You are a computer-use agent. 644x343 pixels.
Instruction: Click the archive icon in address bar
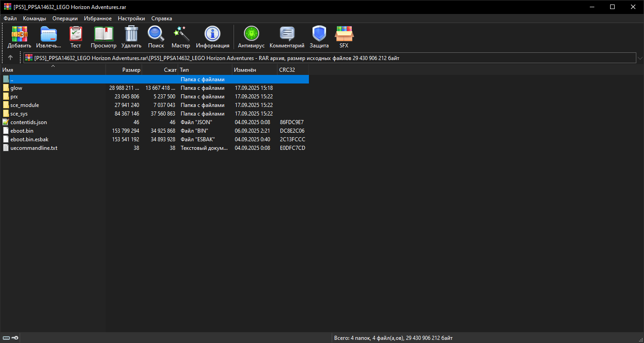tap(29, 58)
